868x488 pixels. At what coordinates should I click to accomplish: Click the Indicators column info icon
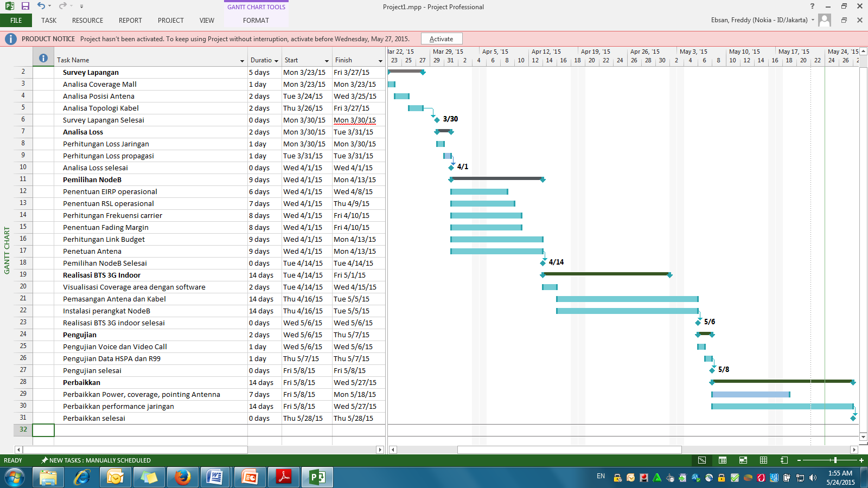pos(43,58)
